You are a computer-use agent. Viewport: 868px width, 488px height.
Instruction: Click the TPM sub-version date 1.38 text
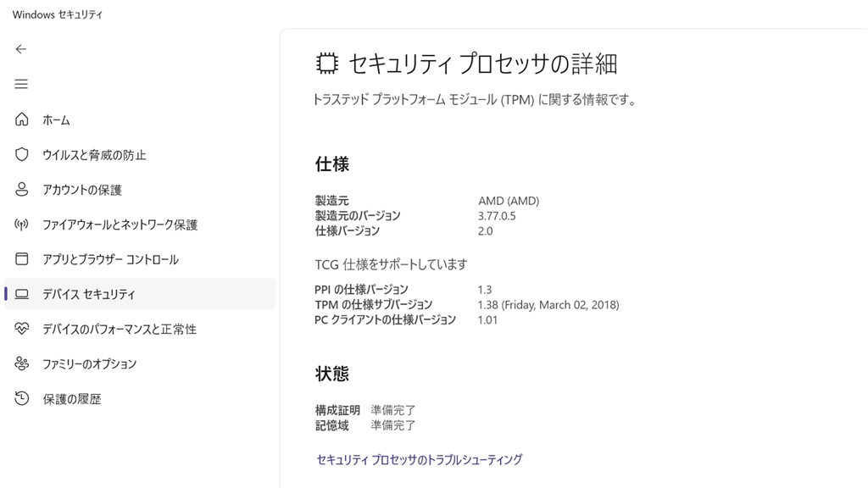(x=548, y=304)
